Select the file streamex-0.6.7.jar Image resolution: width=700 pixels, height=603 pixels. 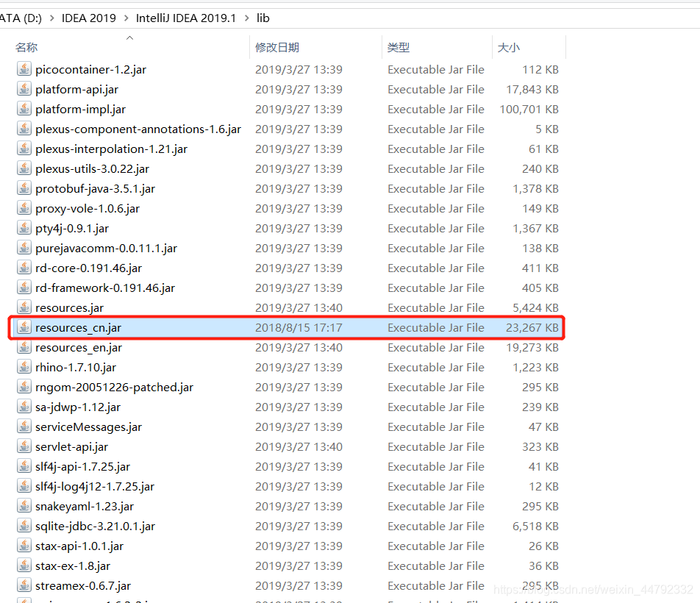(83, 585)
